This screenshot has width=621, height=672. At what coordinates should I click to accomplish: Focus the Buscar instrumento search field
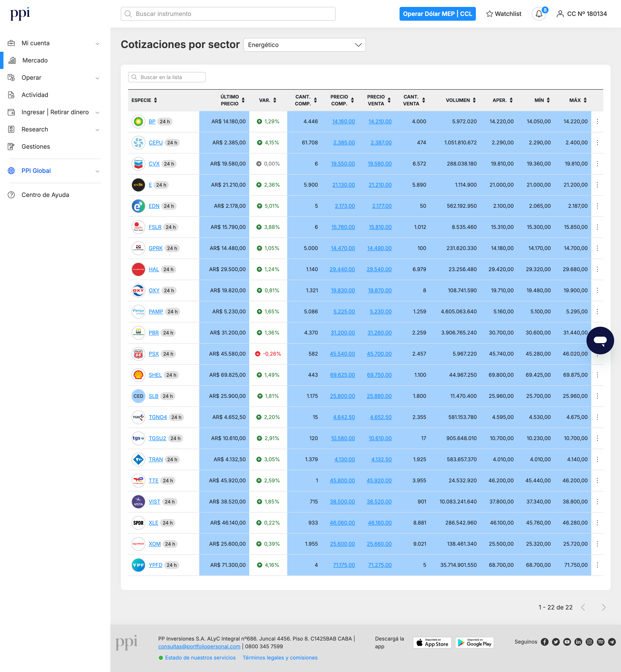tap(228, 14)
